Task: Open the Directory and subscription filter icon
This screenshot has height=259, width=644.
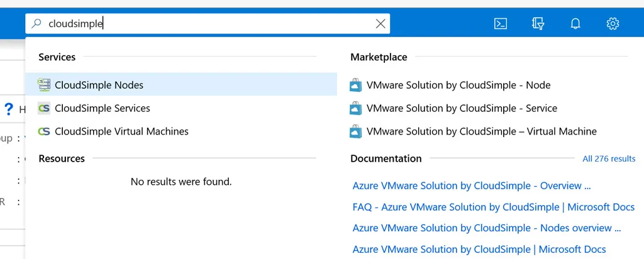Action: pos(538,24)
